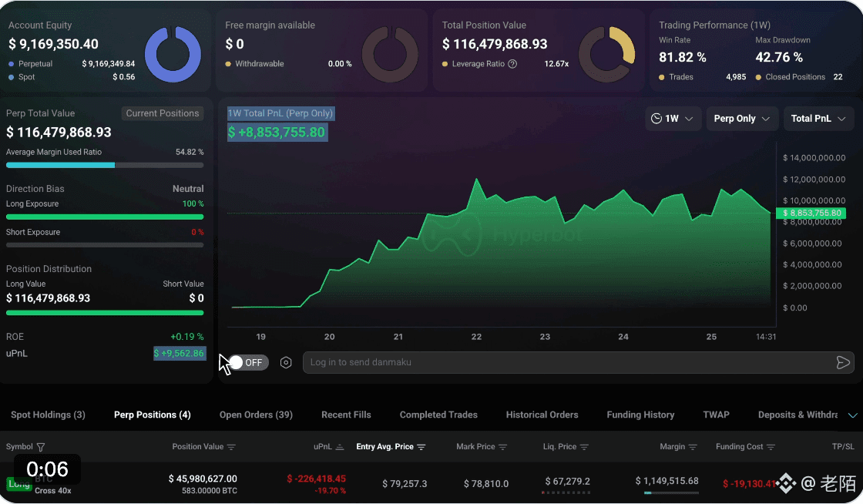863x504 pixels.
Task: Select the Perp Positions (4) tab
Action: click(x=153, y=415)
